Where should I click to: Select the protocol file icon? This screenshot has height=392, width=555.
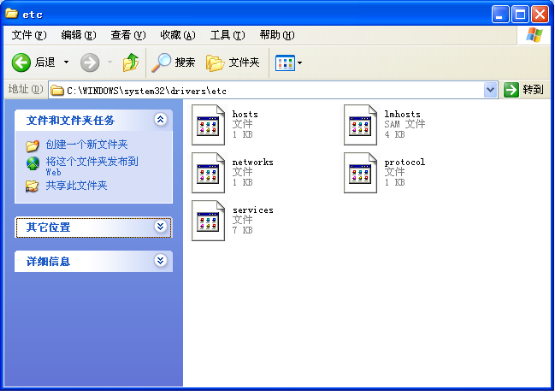(360, 172)
